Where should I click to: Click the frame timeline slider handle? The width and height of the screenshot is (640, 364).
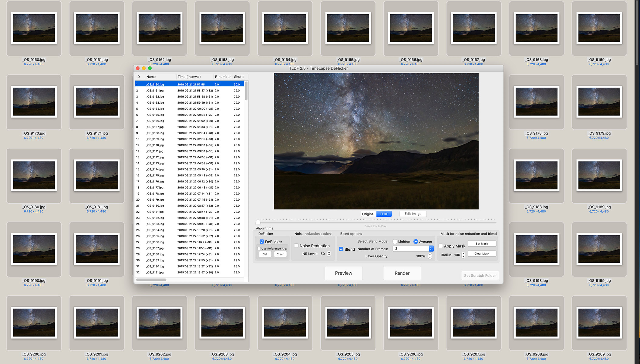(x=258, y=222)
